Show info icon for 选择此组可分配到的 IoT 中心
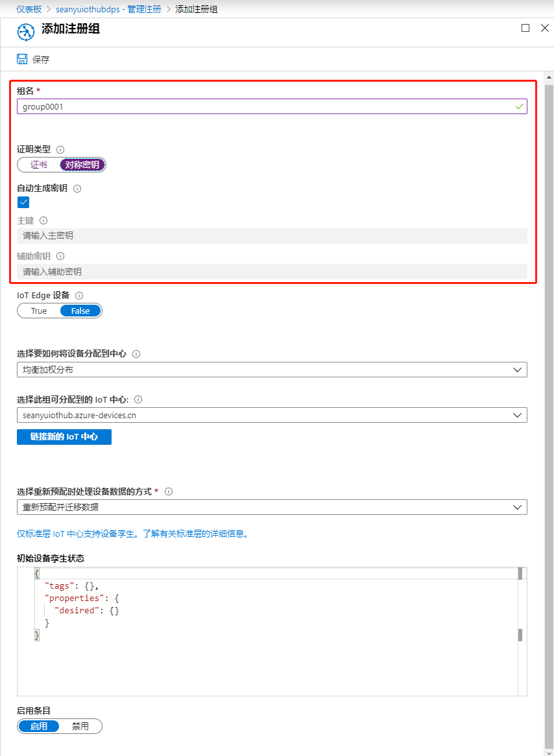554x756 pixels. point(138,399)
